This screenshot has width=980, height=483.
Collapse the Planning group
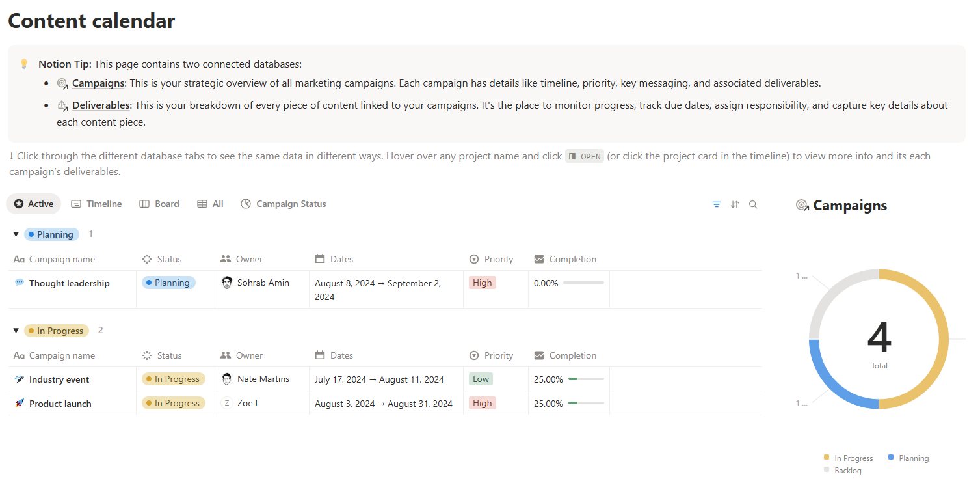(16, 234)
